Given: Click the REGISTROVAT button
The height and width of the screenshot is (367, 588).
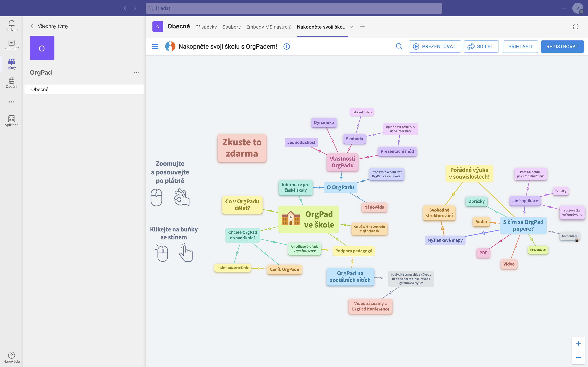Looking at the screenshot, I should (562, 47).
